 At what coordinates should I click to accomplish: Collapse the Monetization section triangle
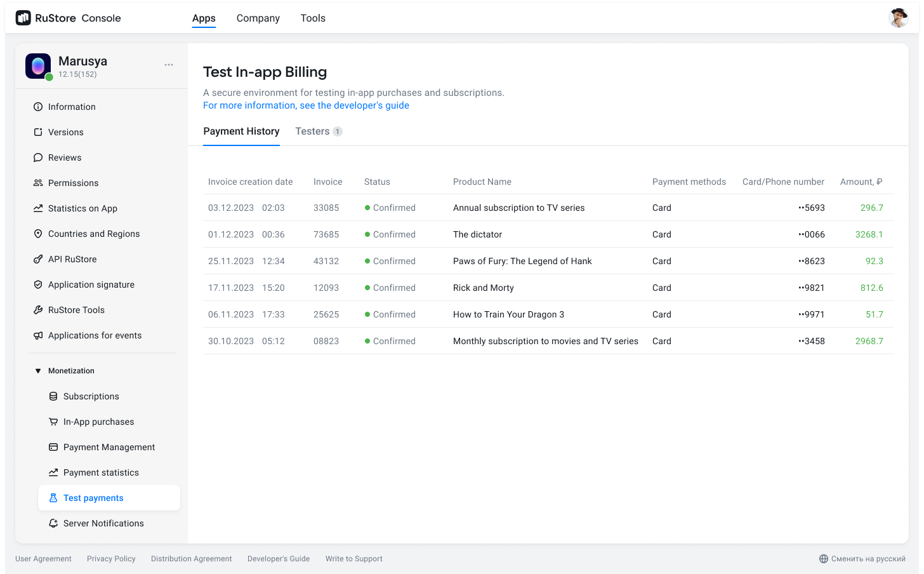[x=38, y=371]
